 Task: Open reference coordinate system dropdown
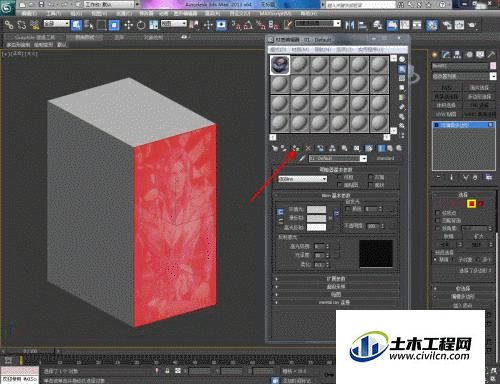174,24
